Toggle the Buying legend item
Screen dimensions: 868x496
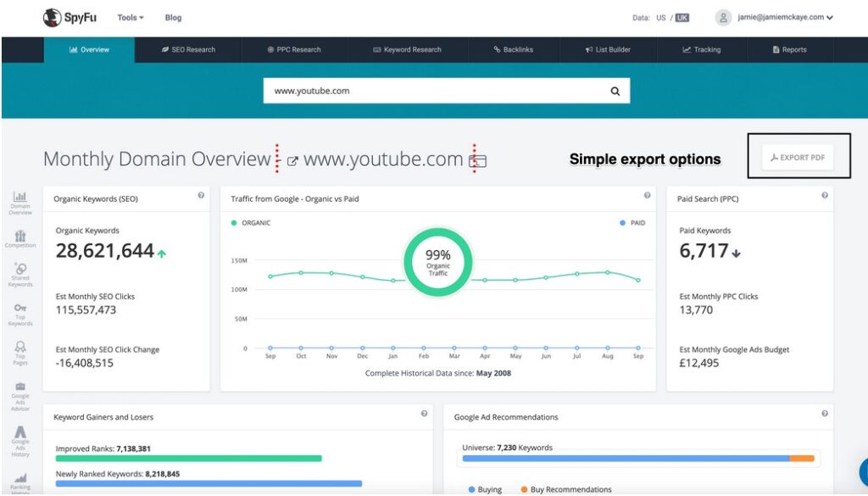pyautogui.click(x=485, y=489)
